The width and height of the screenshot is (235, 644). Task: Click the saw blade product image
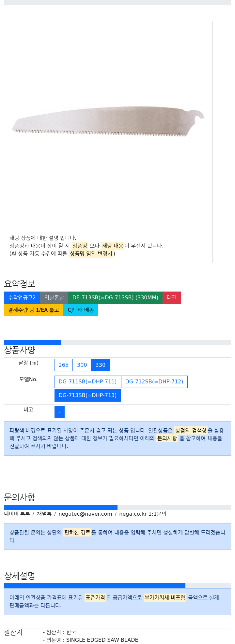click(x=108, y=121)
